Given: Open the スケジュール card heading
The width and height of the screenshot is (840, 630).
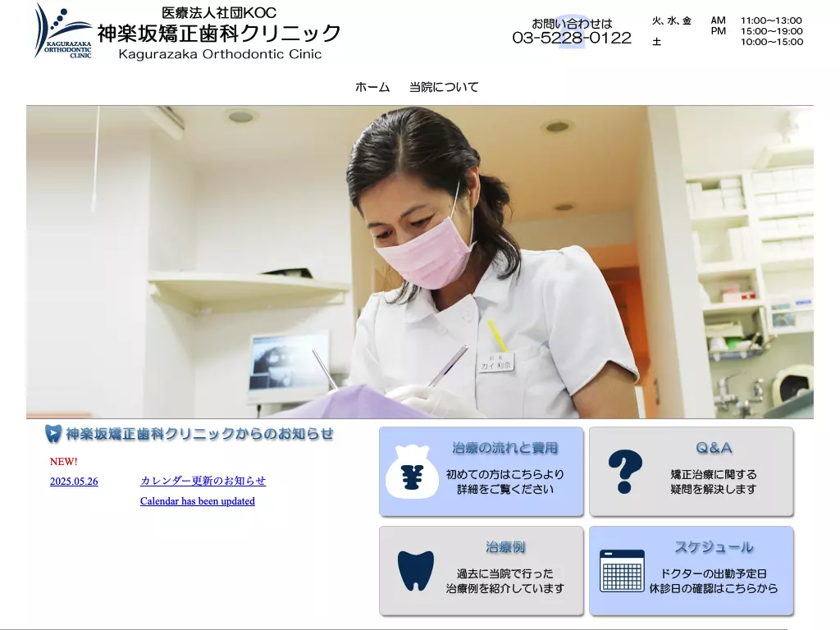Looking at the screenshot, I should [714, 547].
